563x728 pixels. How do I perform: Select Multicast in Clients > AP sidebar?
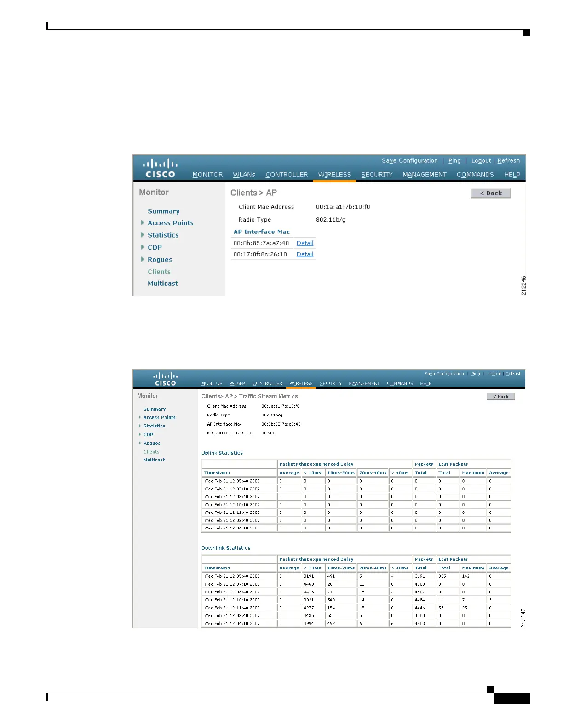(163, 284)
